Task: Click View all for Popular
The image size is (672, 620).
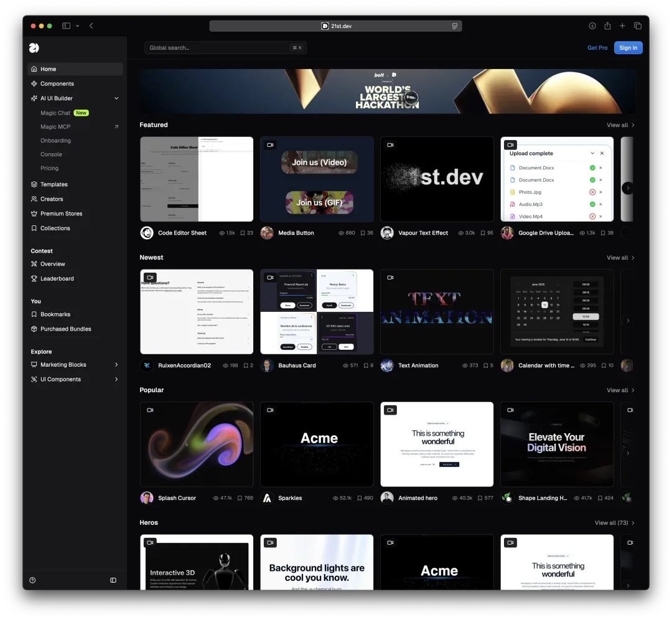Action: [620, 390]
